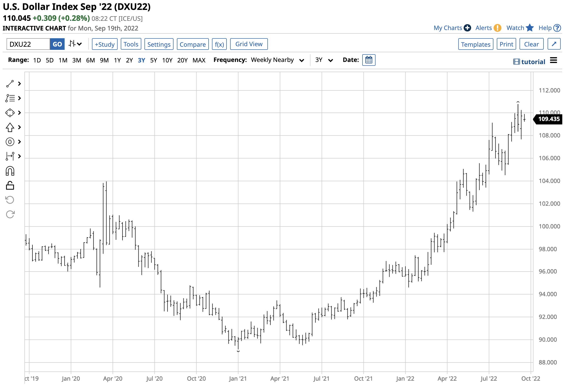Image resolution: width=573 pixels, height=392 pixels.
Task: Select the 1Y range
Action: click(x=118, y=60)
